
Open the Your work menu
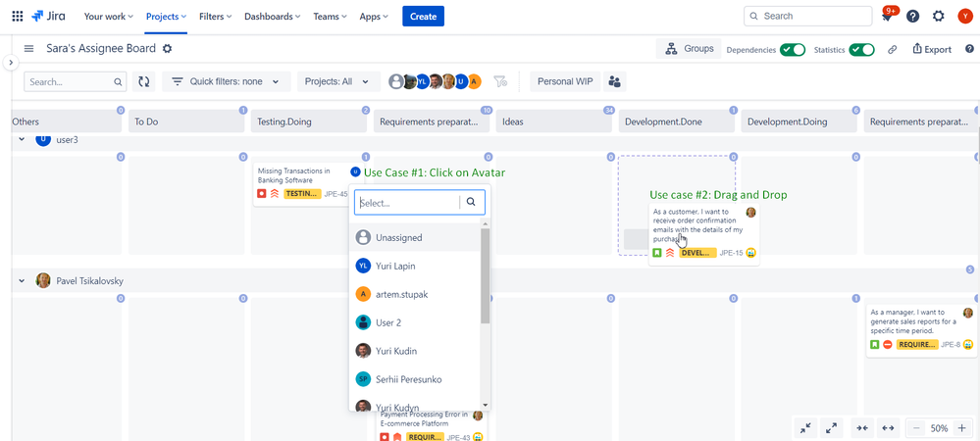point(109,17)
